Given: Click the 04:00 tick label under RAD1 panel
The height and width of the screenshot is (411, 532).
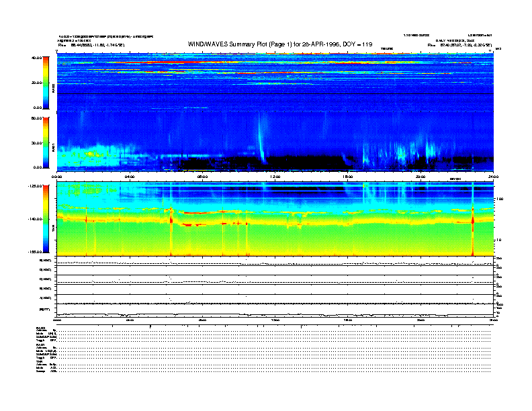Looking at the screenshot, I should pyautogui.click(x=130, y=177).
